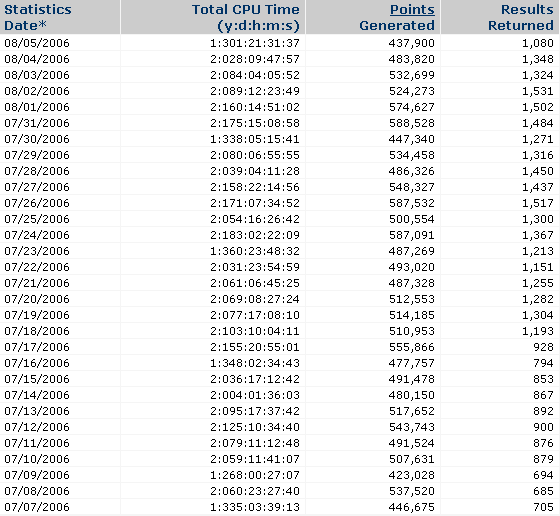
Task: Click results value 1,517
Action: click(538, 203)
